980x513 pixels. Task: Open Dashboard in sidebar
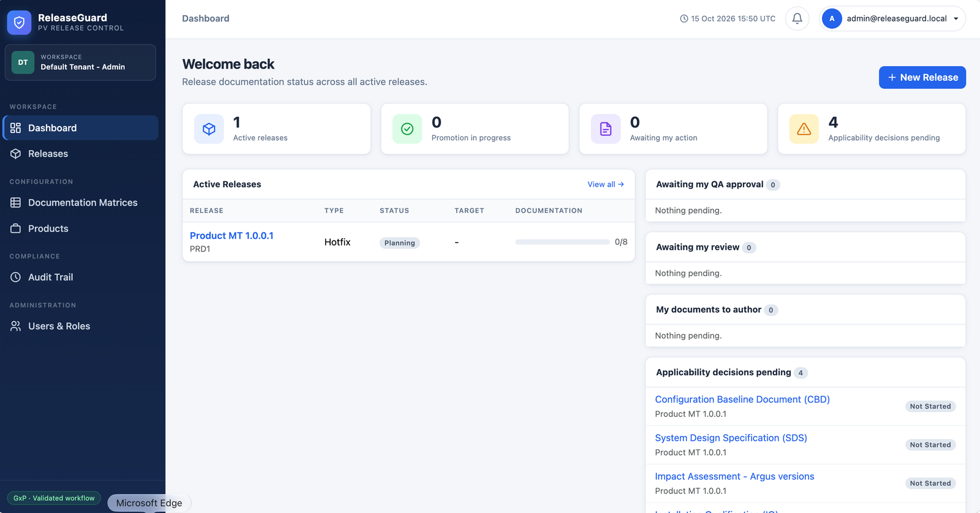80,128
